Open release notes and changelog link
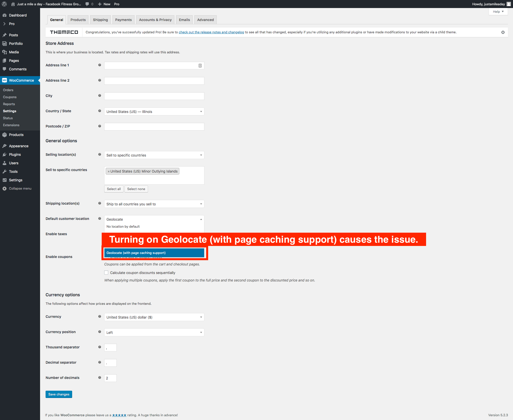This screenshot has height=420, width=513. [211, 32]
